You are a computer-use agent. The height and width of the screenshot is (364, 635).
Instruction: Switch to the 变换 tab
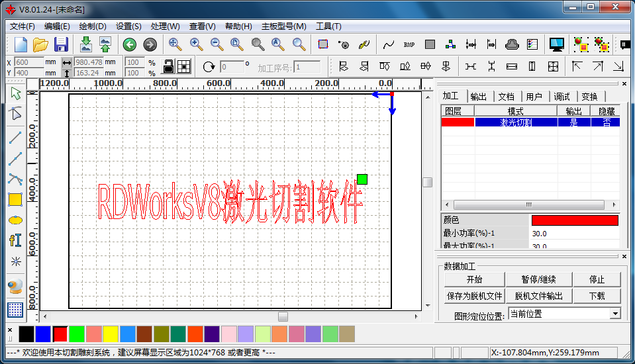point(589,97)
